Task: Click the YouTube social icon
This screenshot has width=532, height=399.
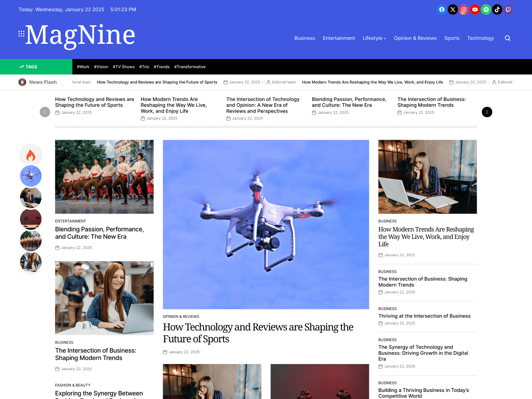Action: tap(475, 9)
